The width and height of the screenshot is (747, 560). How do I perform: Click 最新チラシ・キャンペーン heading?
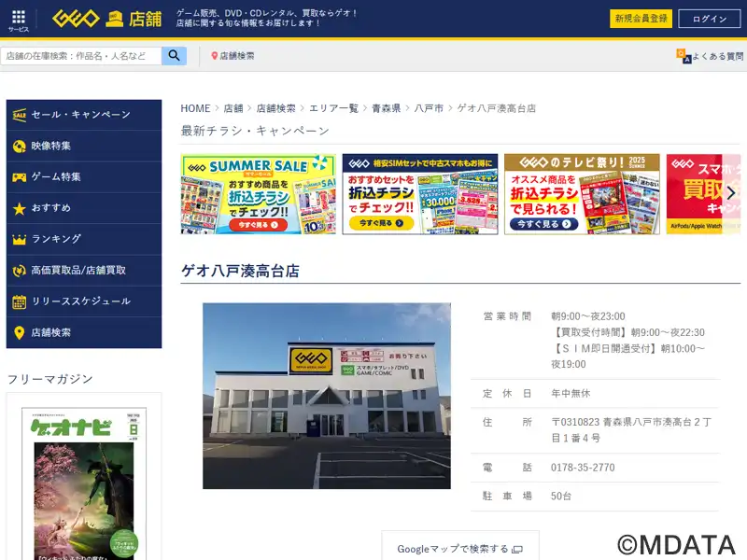tap(255, 131)
